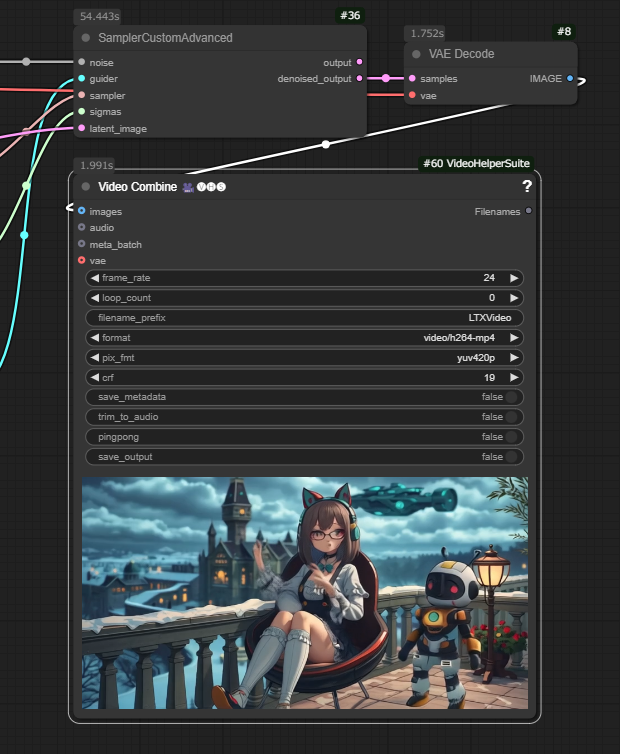Enable the save_metadata toggle
The image size is (620, 754).
pyautogui.click(x=512, y=397)
